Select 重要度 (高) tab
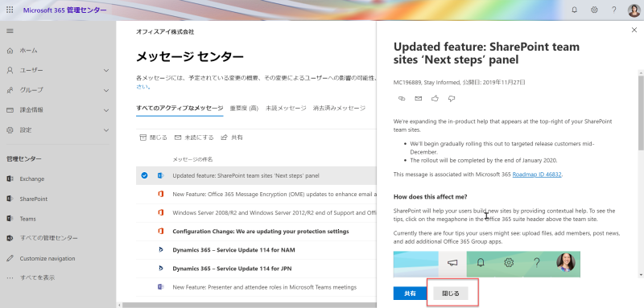 tap(244, 109)
